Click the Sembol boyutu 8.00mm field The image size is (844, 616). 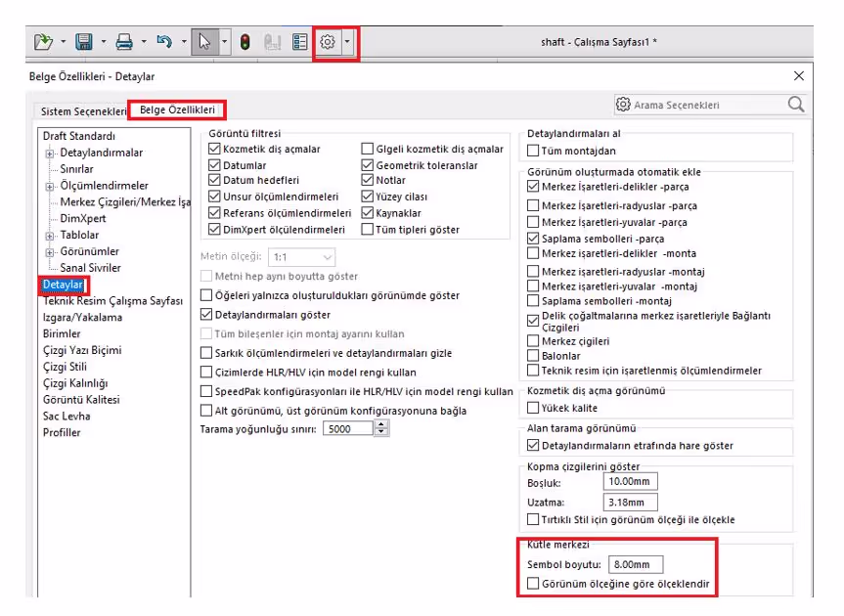coord(636,564)
